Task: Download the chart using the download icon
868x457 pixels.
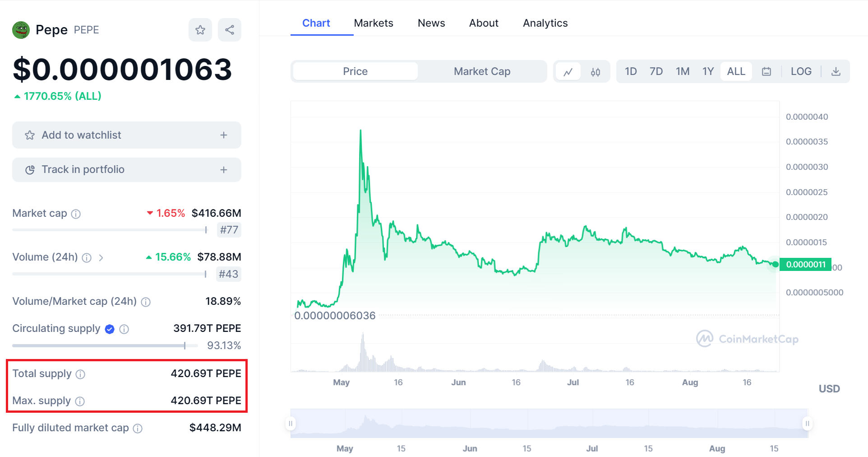Action: pyautogui.click(x=836, y=71)
